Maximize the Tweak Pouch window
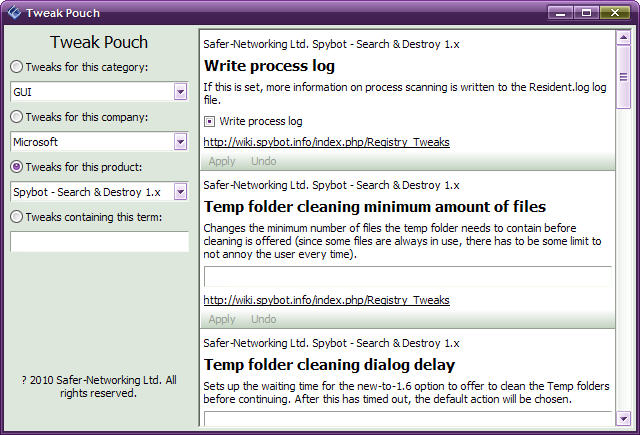 coord(587,12)
